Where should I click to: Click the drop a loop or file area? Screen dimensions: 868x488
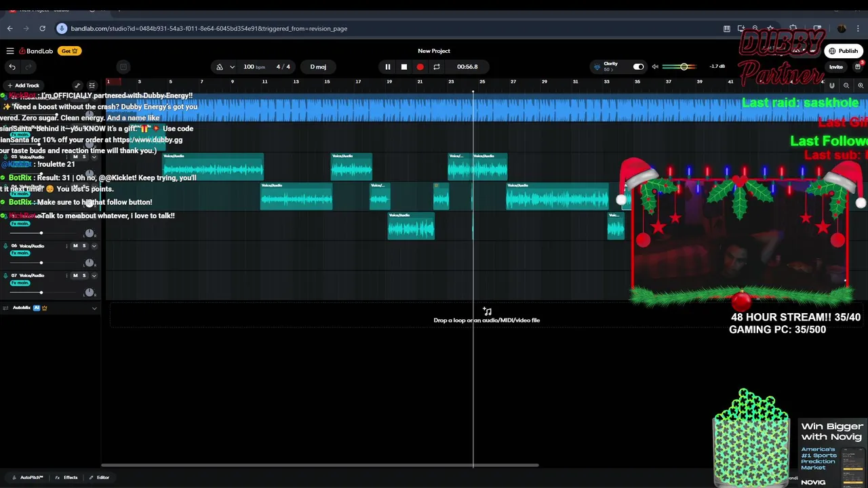pyautogui.click(x=487, y=316)
